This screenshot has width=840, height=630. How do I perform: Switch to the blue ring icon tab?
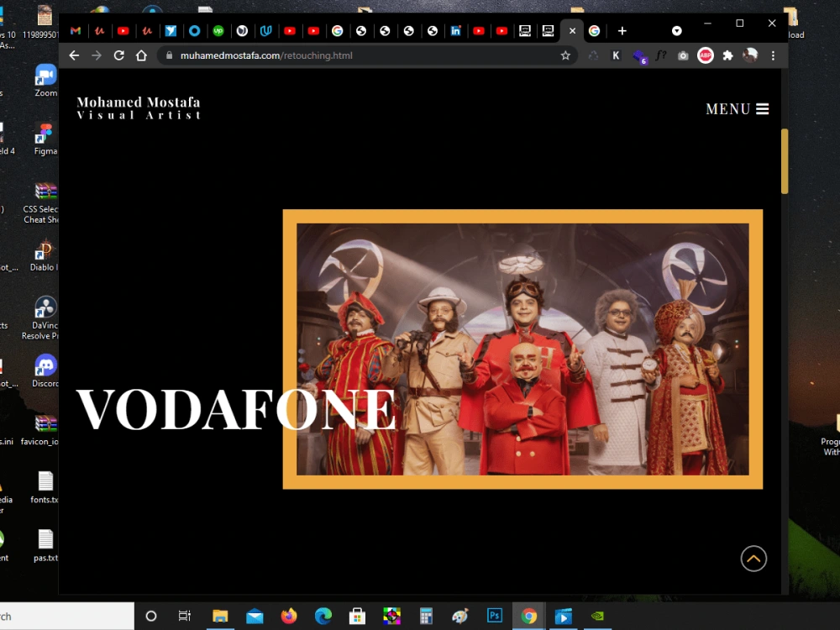(195, 31)
